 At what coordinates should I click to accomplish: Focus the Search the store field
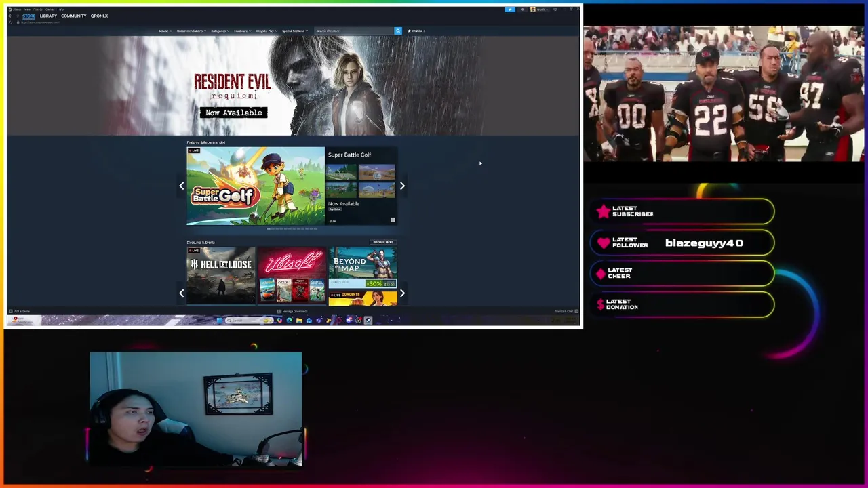[x=354, y=30]
